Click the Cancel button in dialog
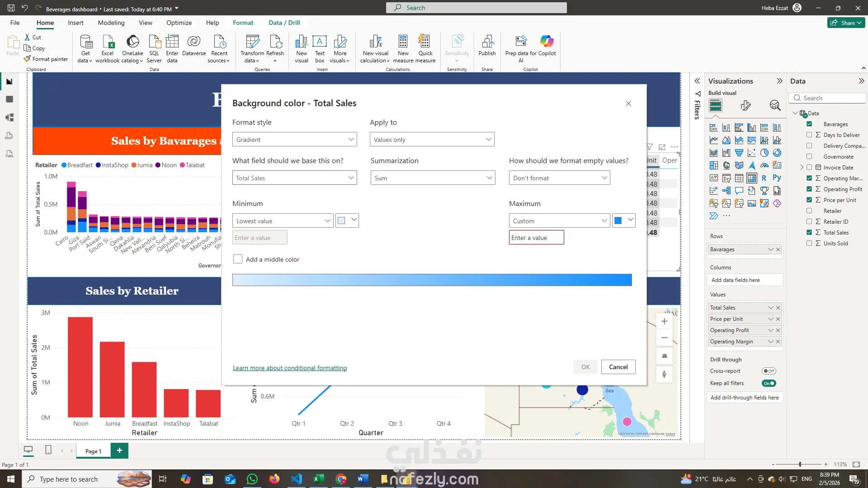Viewport: 868px width, 488px height. (618, 367)
